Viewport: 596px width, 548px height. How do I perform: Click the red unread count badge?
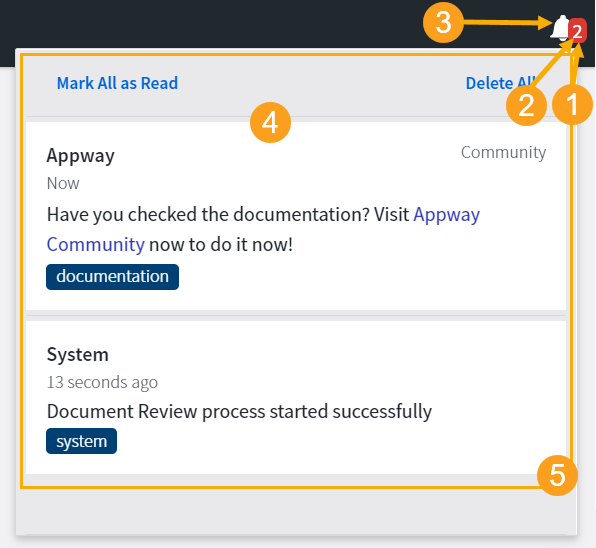[x=577, y=30]
